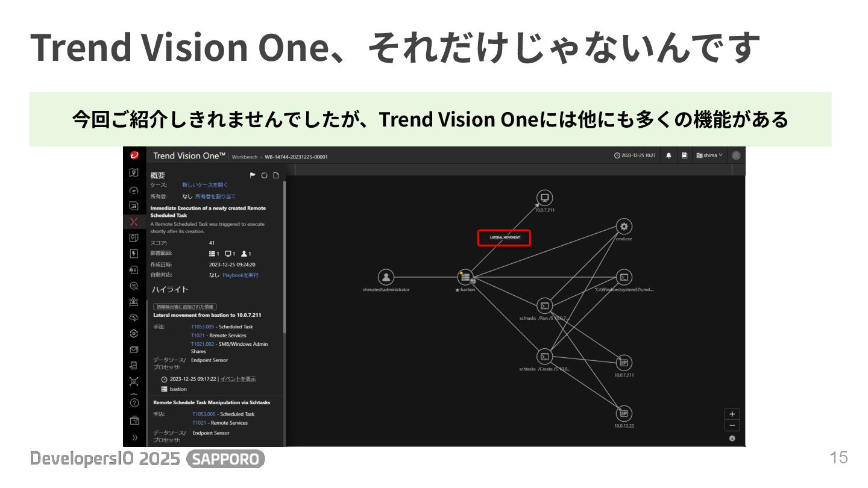Open the hexagon gear sidebar icon

coord(134,334)
